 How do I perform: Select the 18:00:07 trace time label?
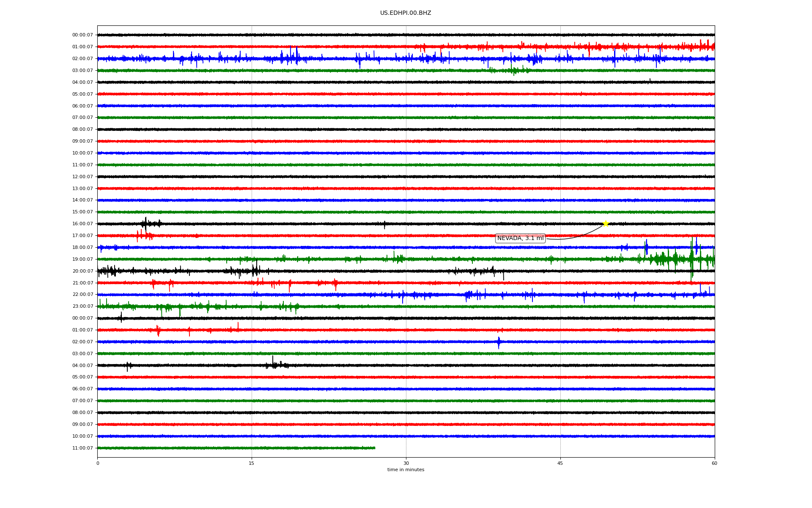click(x=82, y=247)
